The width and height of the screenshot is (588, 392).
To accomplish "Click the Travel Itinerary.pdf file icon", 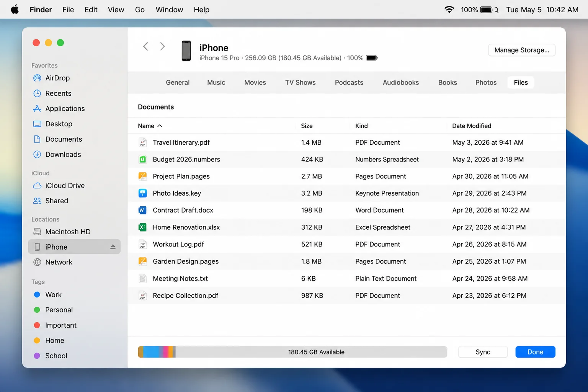I will pos(142,142).
